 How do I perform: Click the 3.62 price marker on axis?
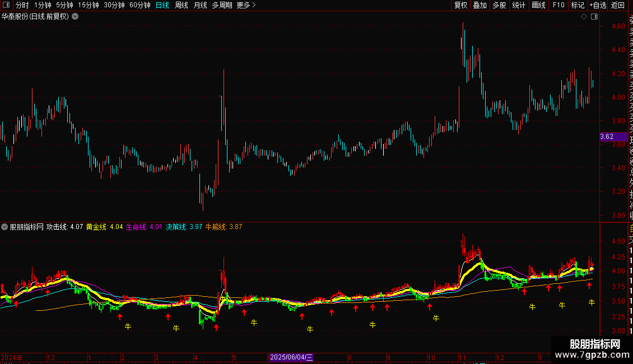tap(613, 137)
